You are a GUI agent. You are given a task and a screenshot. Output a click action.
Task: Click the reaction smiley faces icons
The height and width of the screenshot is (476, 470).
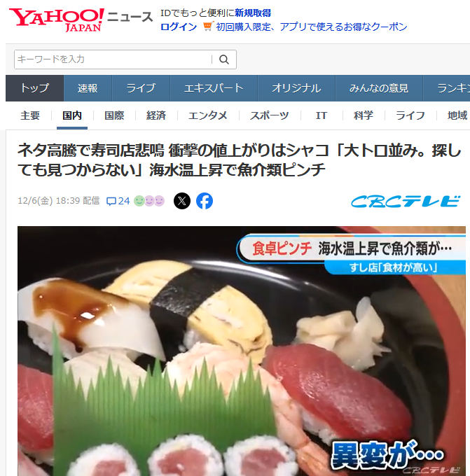149,201
